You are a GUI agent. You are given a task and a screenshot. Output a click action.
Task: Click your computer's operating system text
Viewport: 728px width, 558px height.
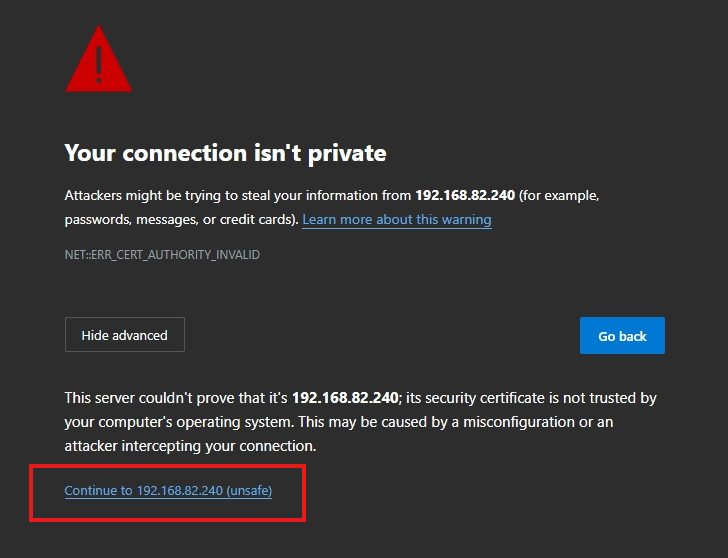(179, 422)
